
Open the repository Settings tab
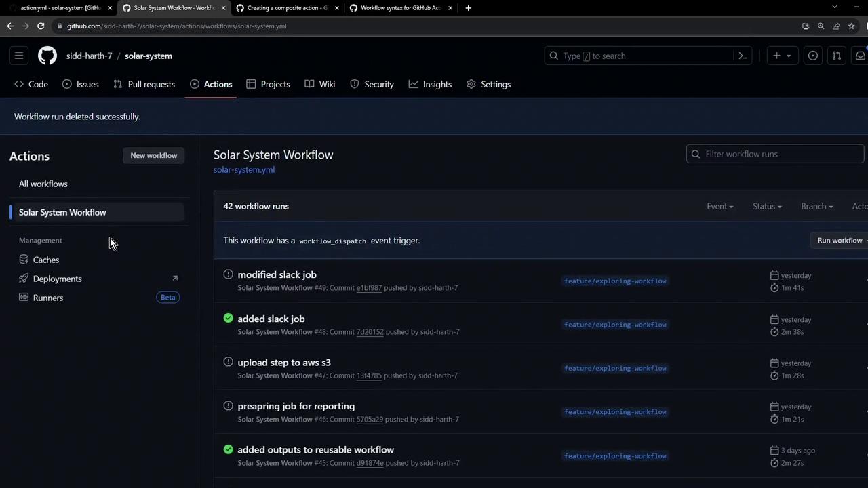[488, 84]
